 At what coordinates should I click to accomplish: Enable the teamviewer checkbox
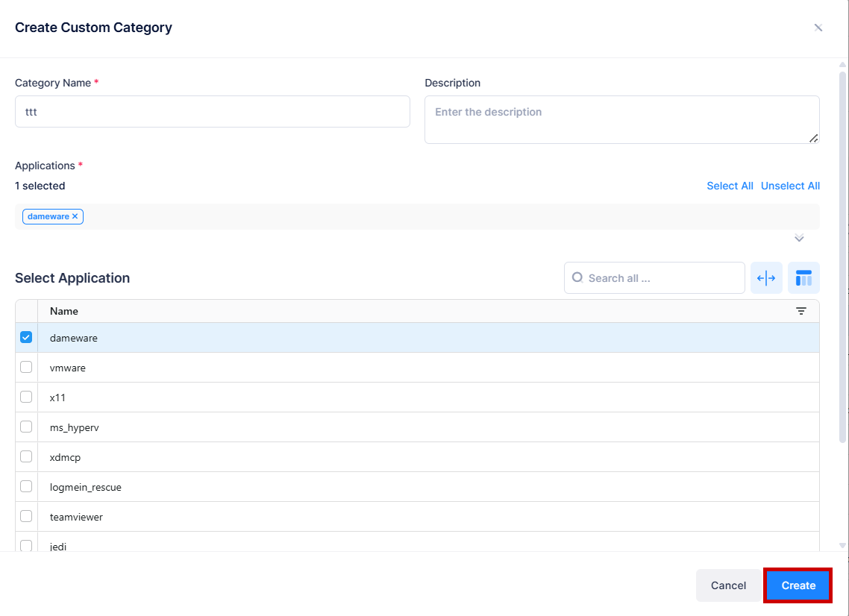click(x=26, y=516)
